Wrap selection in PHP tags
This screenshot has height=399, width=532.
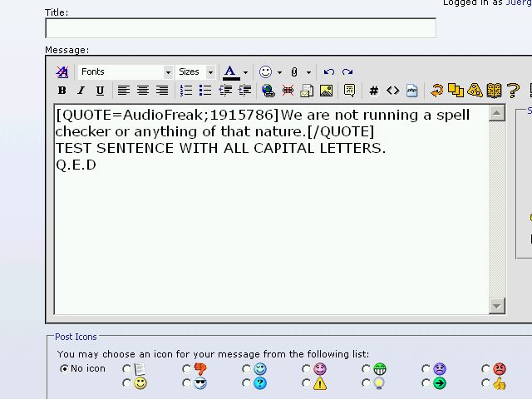point(412,91)
